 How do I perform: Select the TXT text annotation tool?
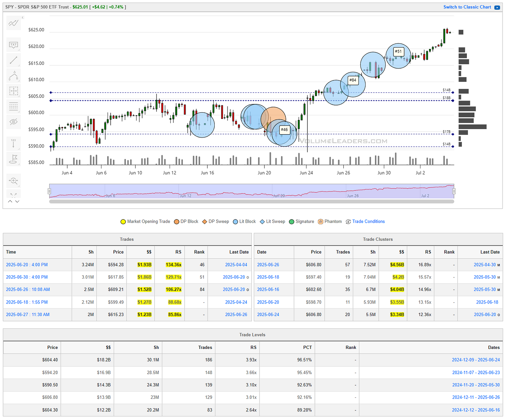(x=14, y=45)
